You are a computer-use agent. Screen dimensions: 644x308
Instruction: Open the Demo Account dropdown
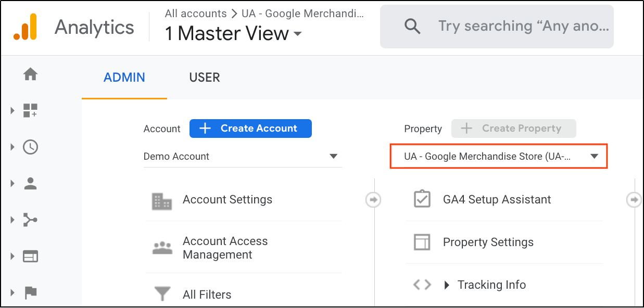click(x=242, y=156)
